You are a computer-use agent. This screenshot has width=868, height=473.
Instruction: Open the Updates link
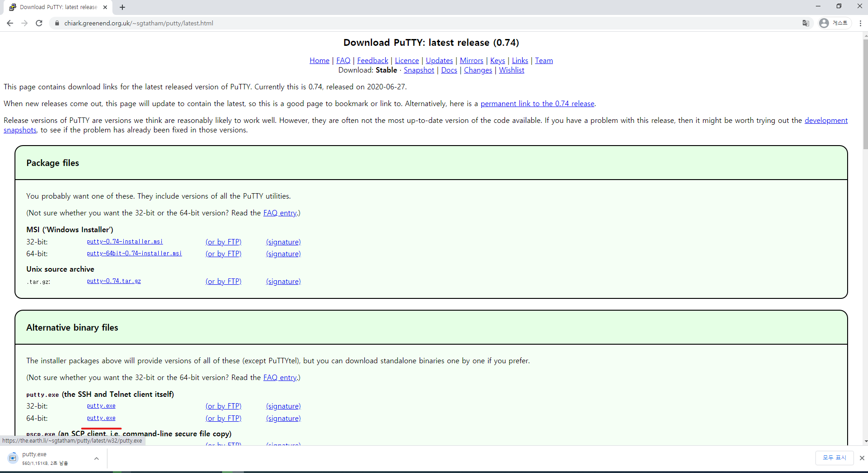pyautogui.click(x=439, y=60)
